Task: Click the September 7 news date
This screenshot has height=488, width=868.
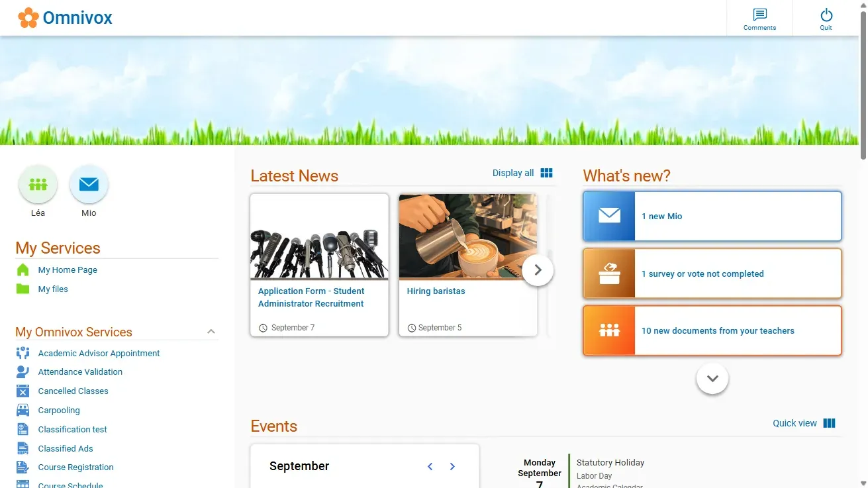Action: click(293, 328)
